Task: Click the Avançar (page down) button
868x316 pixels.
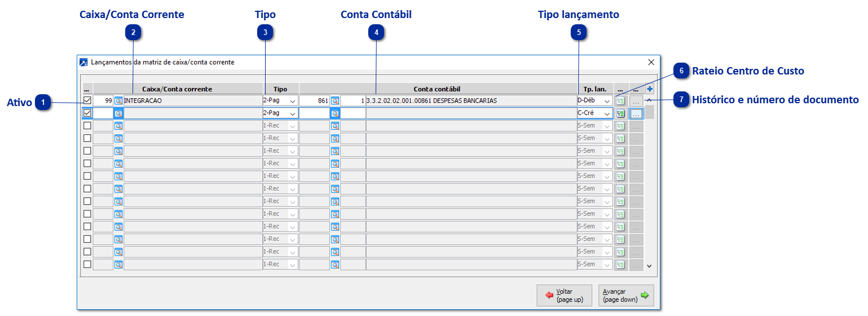Action: coord(626,295)
